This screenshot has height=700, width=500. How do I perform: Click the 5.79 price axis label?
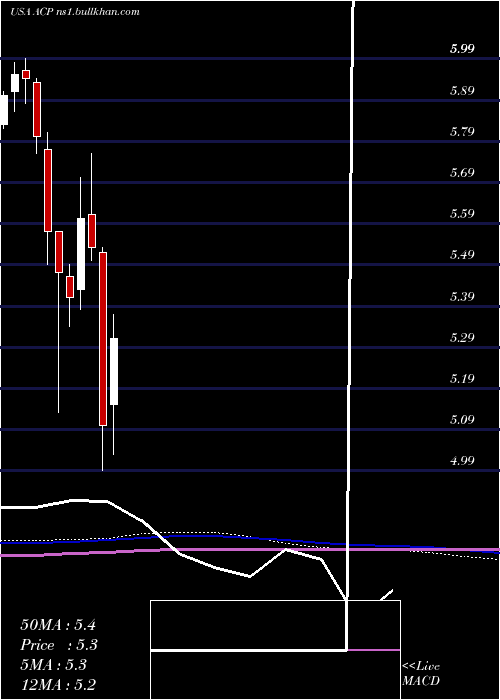pyautogui.click(x=462, y=132)
